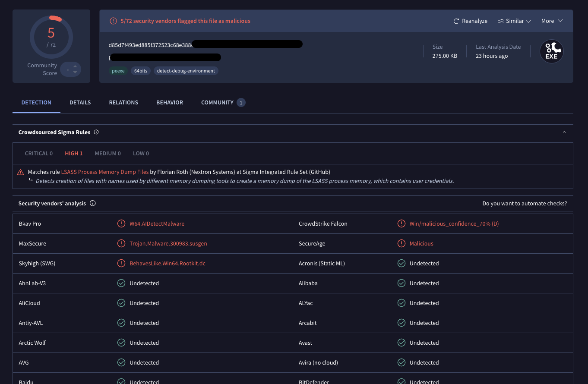The width and height of the screenshot is (588, 384).
Task: Click 'Do you want to automate checks?' link
Action: pos(525,203)
